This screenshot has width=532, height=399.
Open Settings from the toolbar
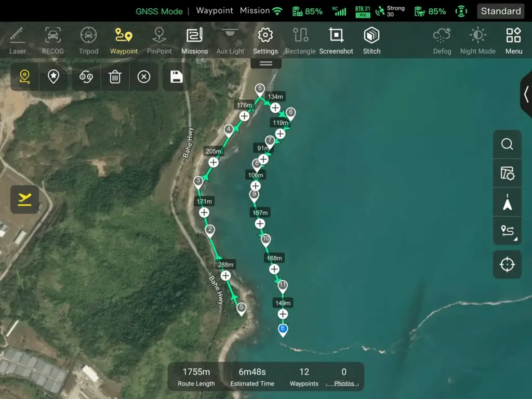pyautogui.click(x=265, y=41)
